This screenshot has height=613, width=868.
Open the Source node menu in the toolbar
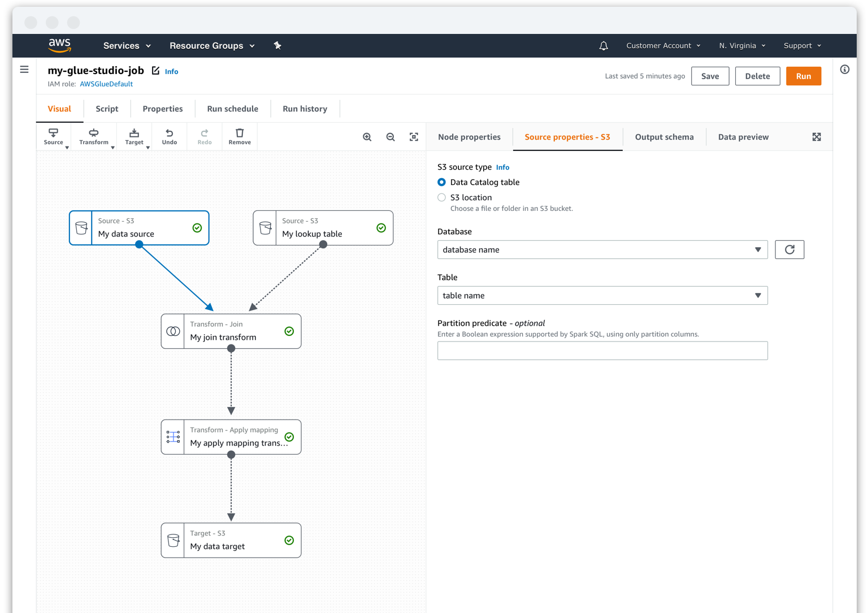(x=54, y=137)
